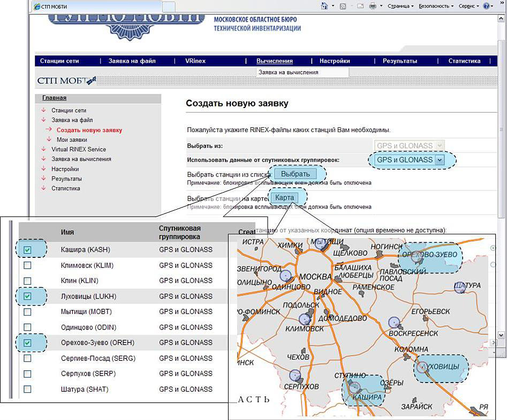Click the RSS feeds icon
507x420 pixels.
(x=343, y=6)
